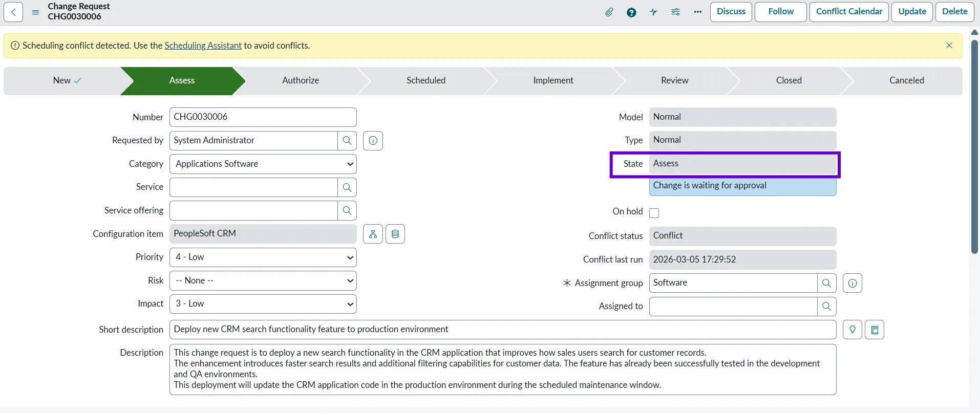Show the Configuration item dependency map icon

(x=373, y=234)
